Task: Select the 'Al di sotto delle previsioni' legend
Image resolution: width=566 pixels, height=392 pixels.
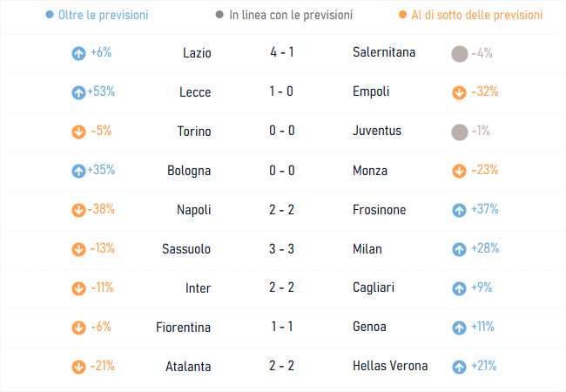Action: 471,15
